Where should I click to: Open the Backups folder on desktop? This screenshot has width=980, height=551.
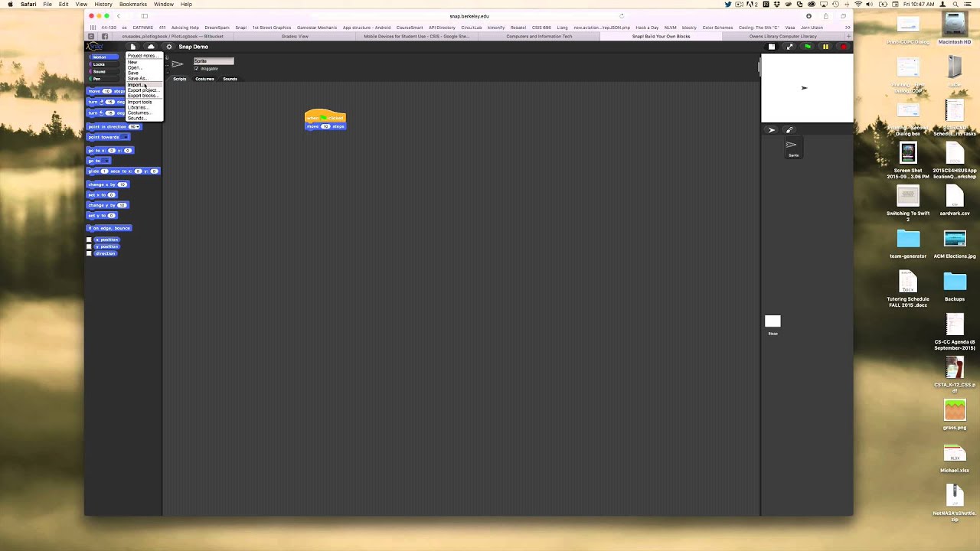coord(955,287)
